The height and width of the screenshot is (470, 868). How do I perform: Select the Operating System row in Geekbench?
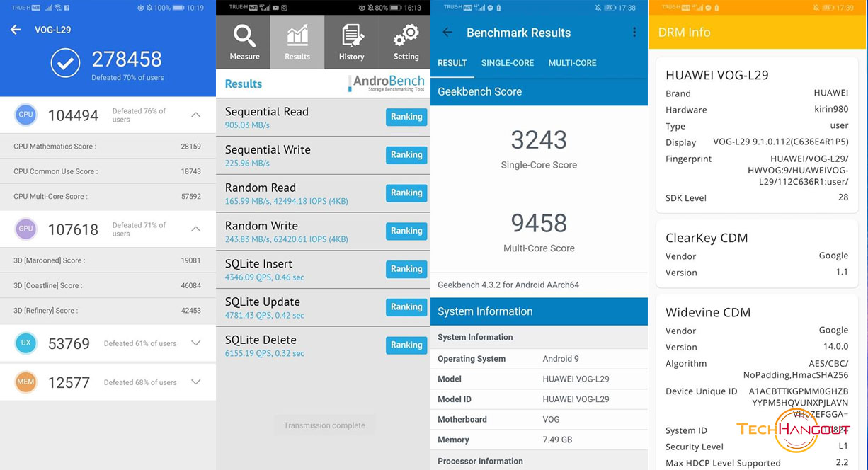pyautogui.click(x=539, y=359)
